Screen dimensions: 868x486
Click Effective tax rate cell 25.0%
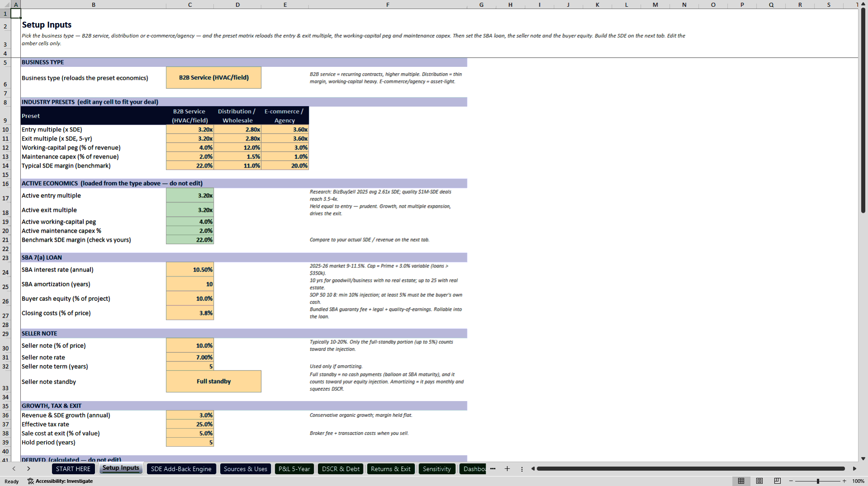pos(190,424)
